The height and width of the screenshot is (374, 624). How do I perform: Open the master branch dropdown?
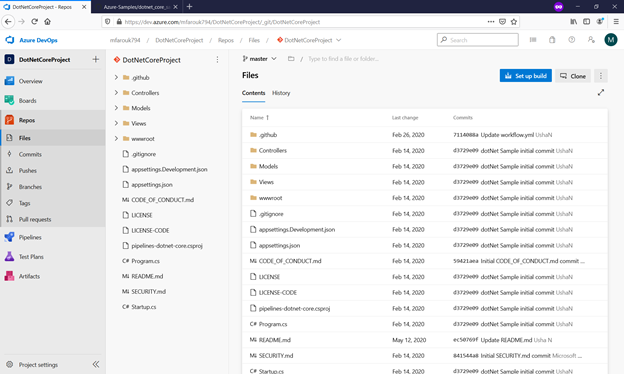click(259, 59)
